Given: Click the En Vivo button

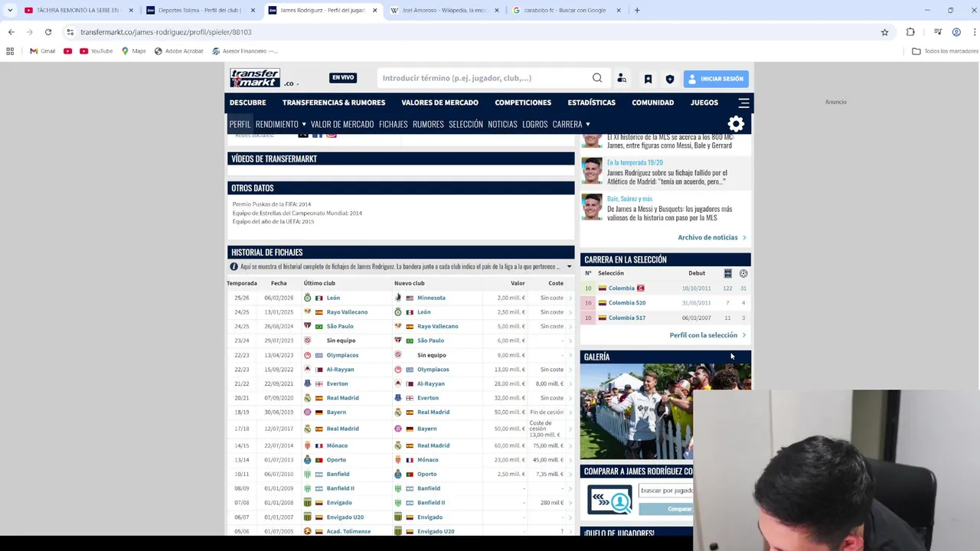Looking at the screenshot, I should pos(343,77).
